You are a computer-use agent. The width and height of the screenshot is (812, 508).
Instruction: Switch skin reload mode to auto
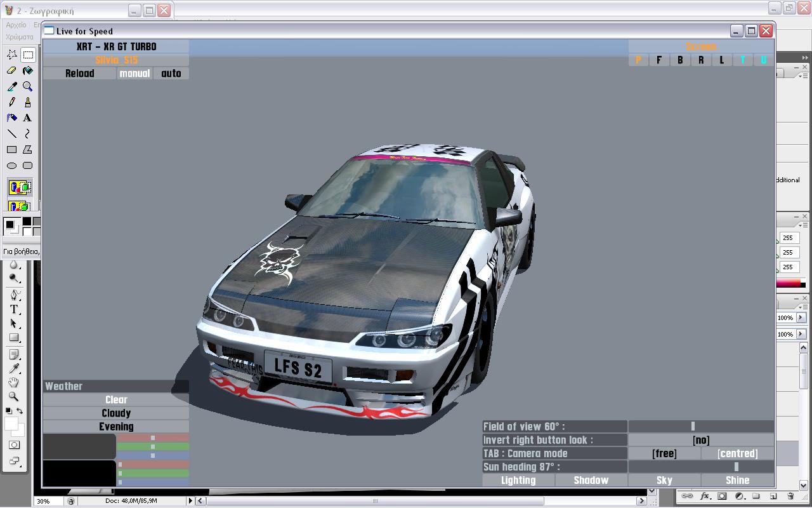171,74
